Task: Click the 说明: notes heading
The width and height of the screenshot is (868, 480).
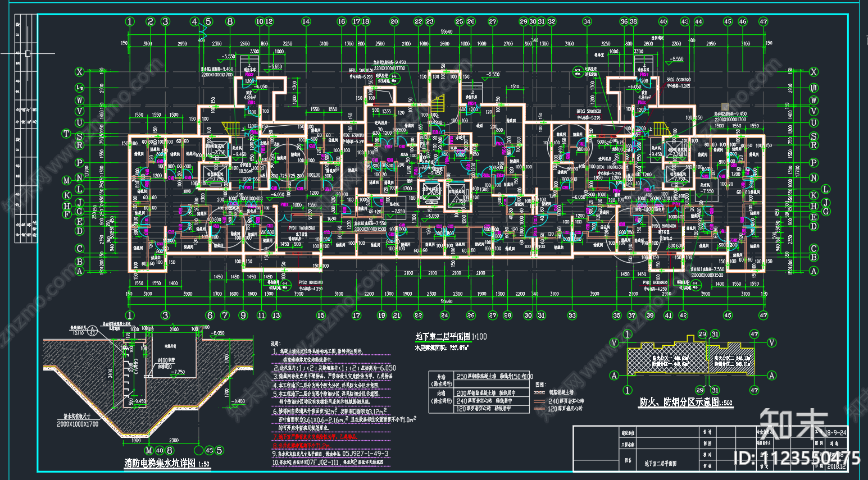Action: point(276,343)
